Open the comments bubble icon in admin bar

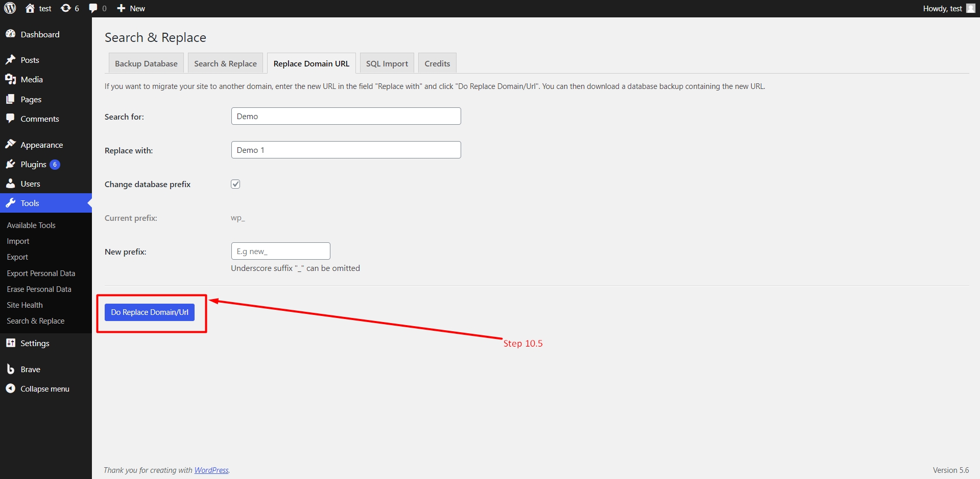(x=93, y=8)
